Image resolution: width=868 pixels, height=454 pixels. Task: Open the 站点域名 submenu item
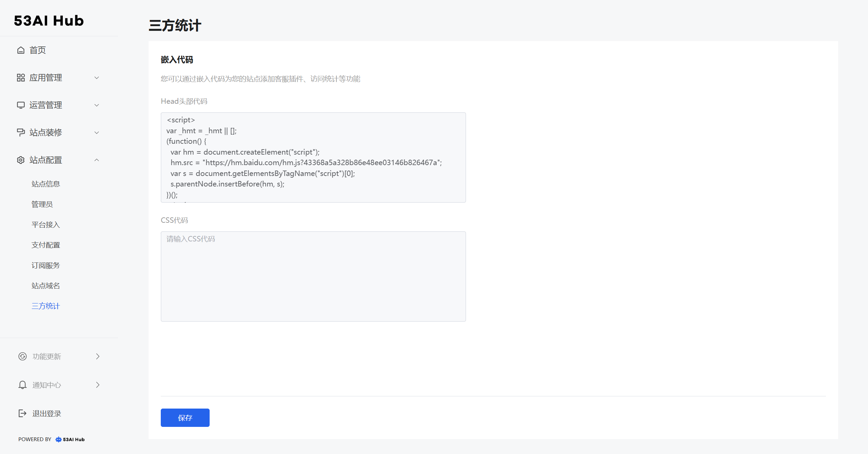click(46, 285)
